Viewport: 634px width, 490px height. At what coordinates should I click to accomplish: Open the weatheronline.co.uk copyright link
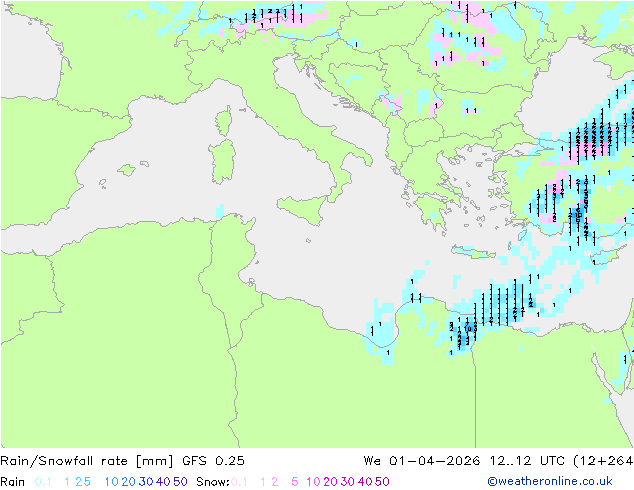click(550, 481)
